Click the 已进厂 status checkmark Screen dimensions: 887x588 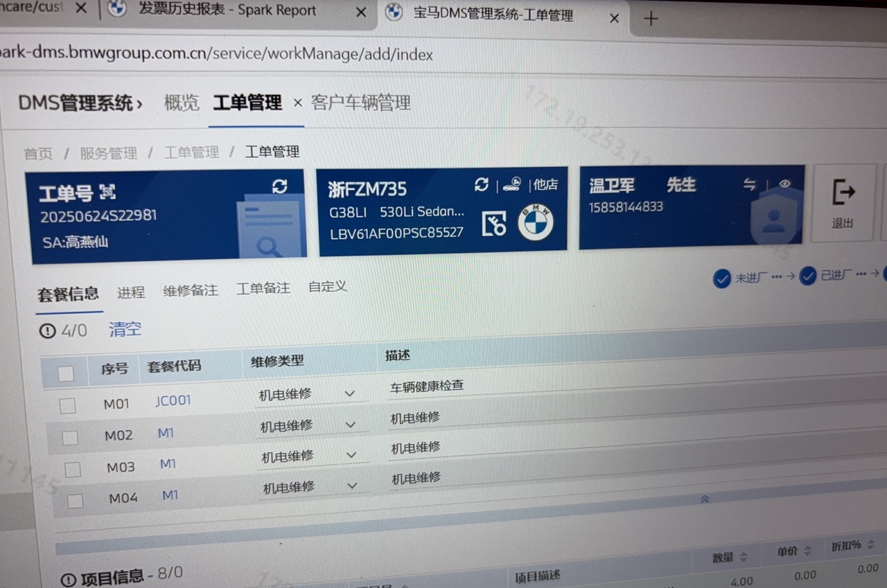pyautogui.click(x=807, y=276)
